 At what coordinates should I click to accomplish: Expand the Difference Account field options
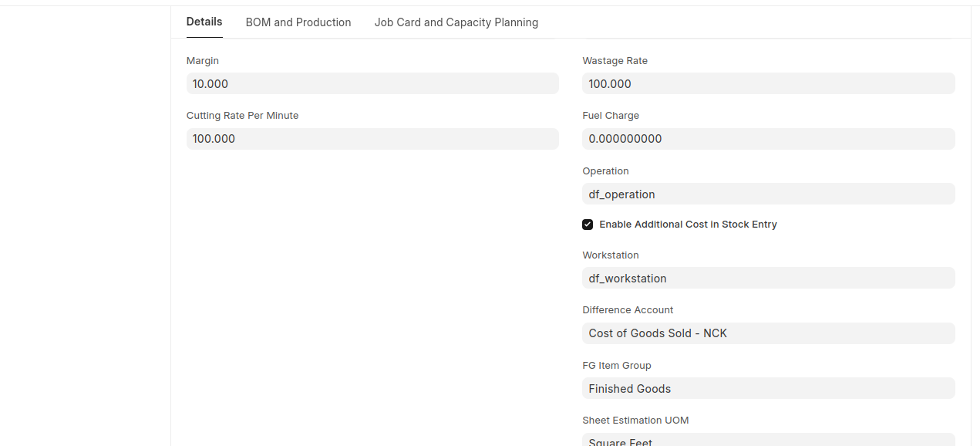(x=768, y=333)
